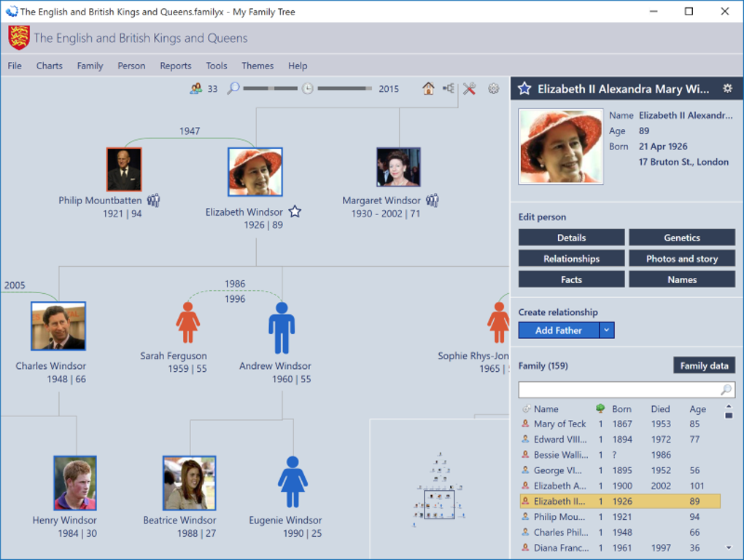Click the Facts button

point(571,279)
